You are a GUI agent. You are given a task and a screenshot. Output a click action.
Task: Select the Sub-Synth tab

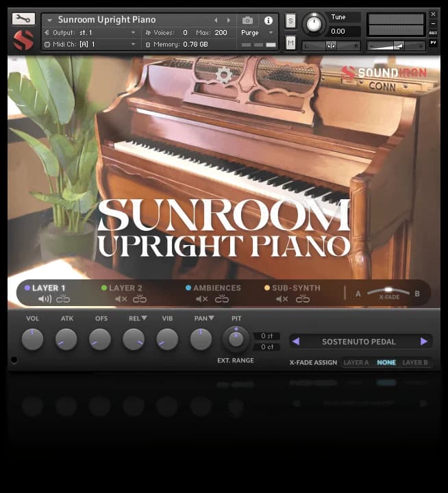[x=293, y=288]
